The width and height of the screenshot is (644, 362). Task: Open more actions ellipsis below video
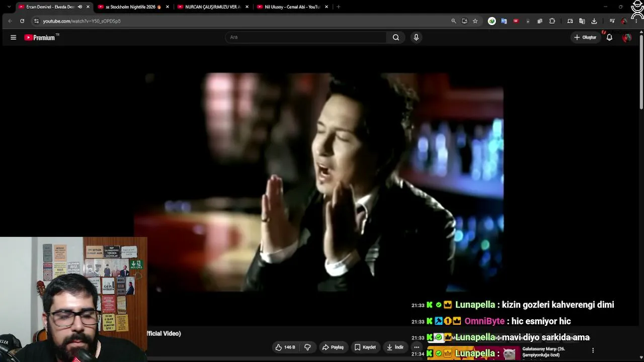coord(417,347)
